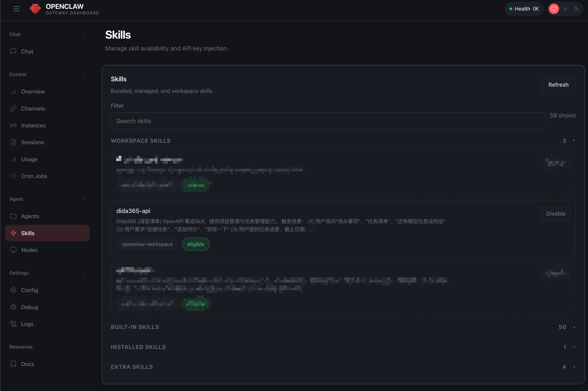Open Debug via its bug icon
The width and height of the screenshot is (588, 391).
click(13, 307)
